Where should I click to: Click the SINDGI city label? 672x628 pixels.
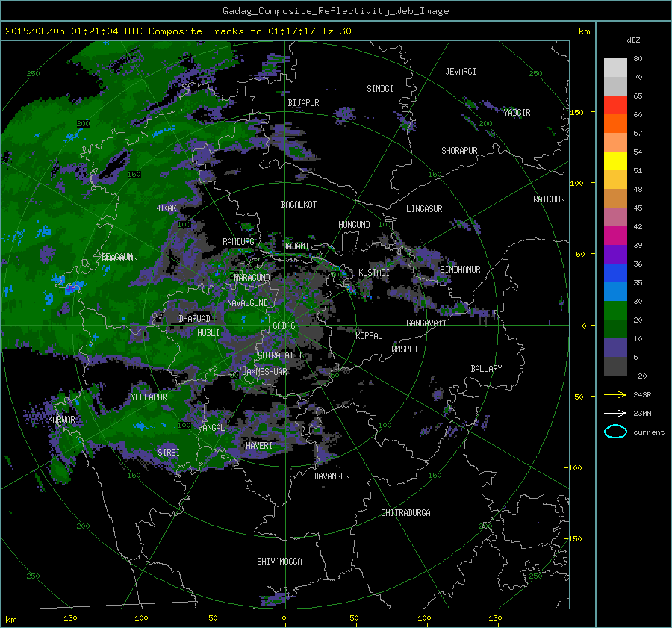pos(380,89)
